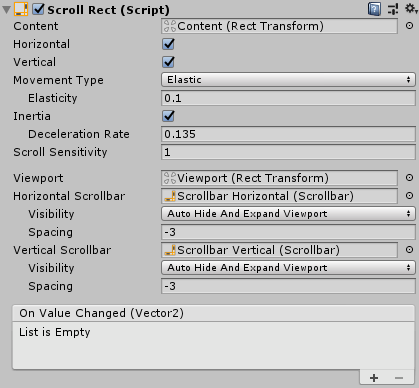The width and height of the screenshot is (419, 388).
Task: Toggle the Horizontal checkbox
Action: click(168, 44)
